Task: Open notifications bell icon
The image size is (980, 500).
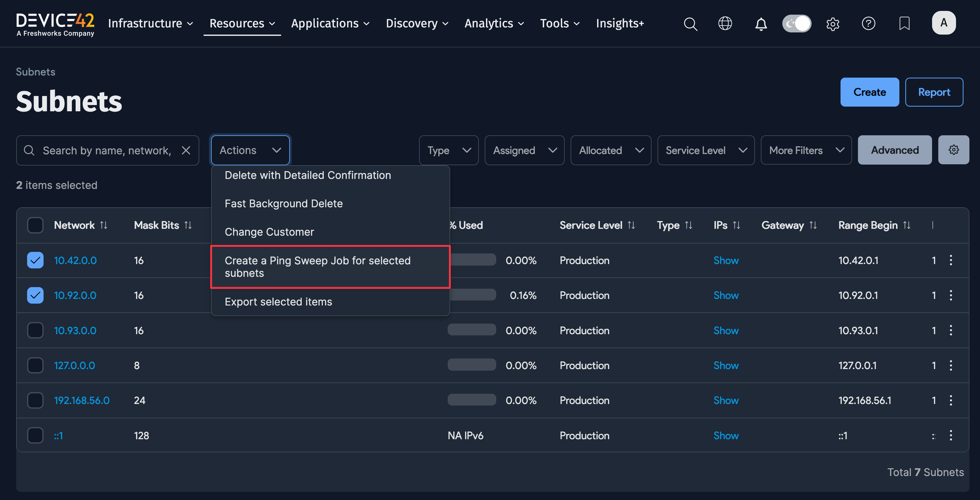Action: (x=761, y=24)
